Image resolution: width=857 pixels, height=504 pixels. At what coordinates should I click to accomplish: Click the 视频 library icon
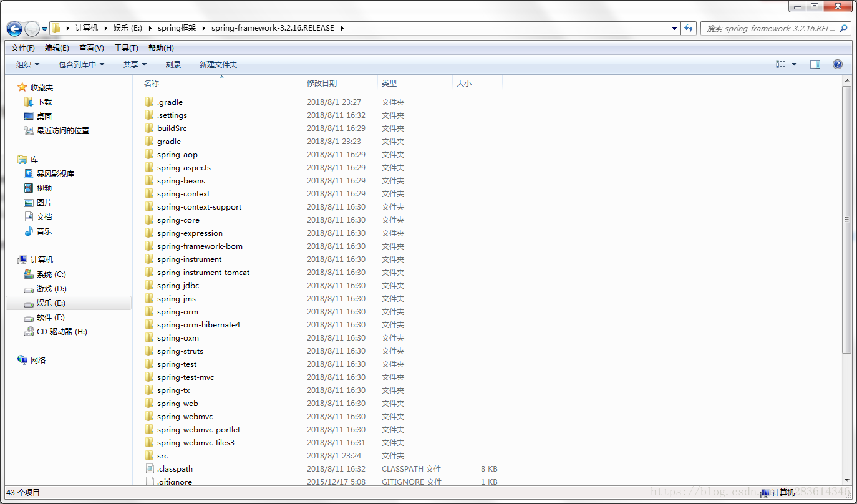pyautogui.click(x=29, y=188)
